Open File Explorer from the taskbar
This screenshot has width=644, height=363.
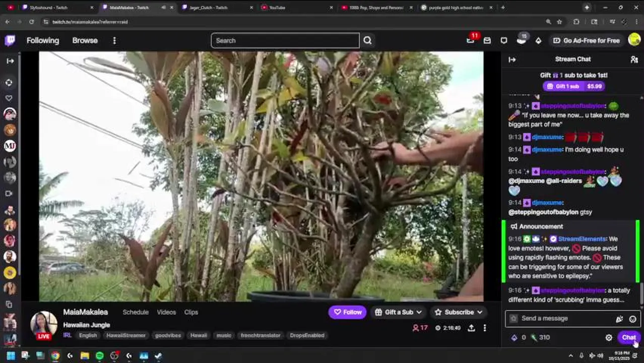tap(85, 356)
